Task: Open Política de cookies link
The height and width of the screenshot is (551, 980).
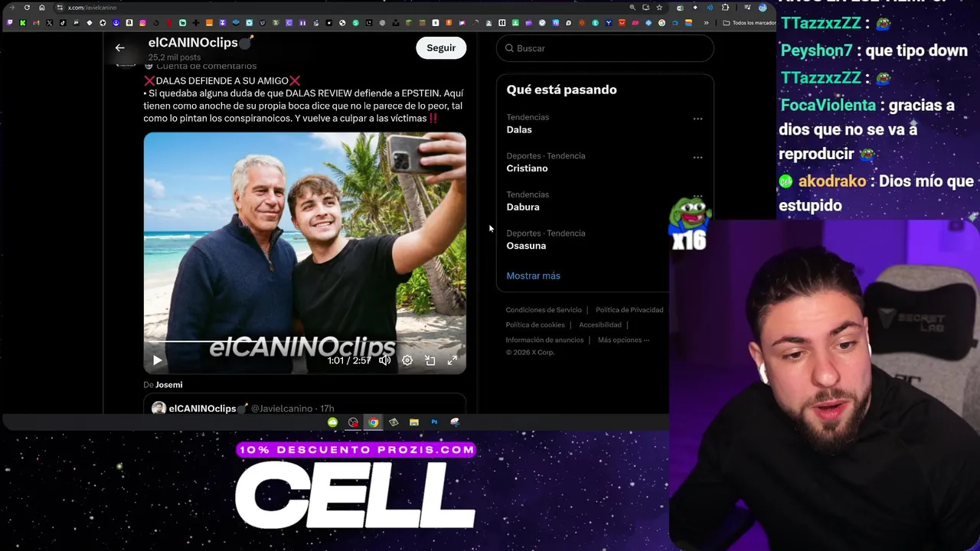Action: tap(535, 325)
